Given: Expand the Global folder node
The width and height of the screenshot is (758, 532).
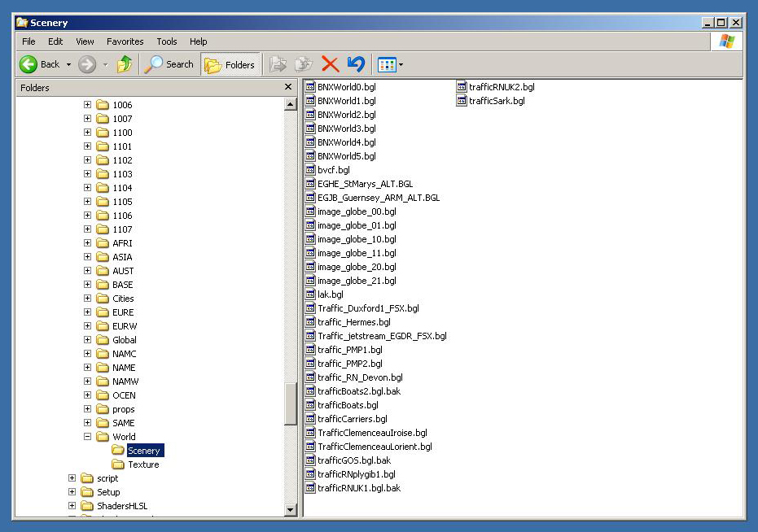Looking at the screenshot, I should [x=87, y=340].
